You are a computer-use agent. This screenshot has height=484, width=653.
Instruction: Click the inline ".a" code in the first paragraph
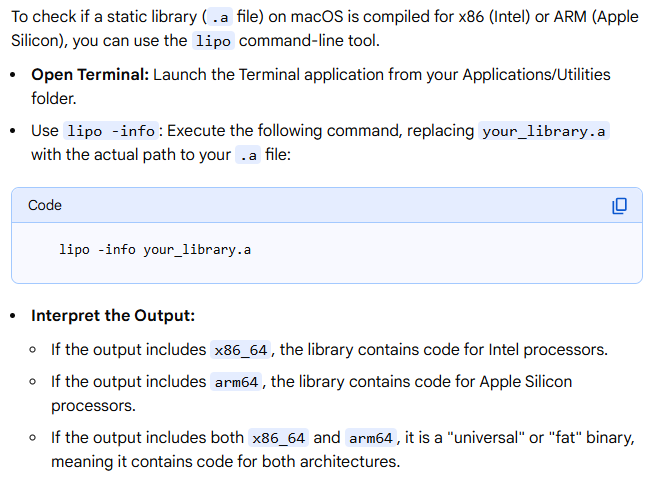pos(219,17)
